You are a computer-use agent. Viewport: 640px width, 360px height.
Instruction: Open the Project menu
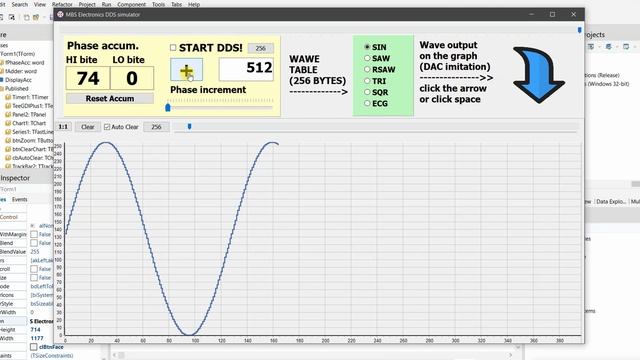coord(87,4)
